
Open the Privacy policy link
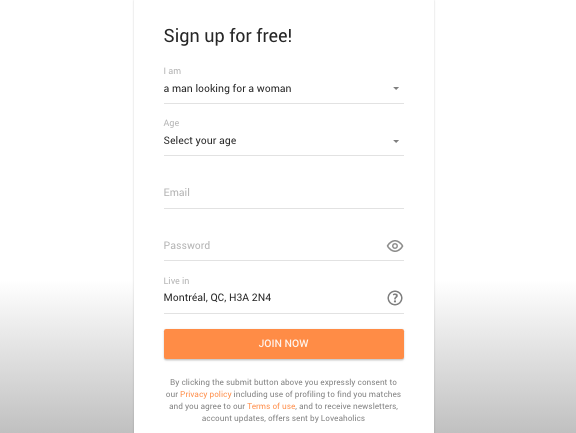(x=206, y=394)
